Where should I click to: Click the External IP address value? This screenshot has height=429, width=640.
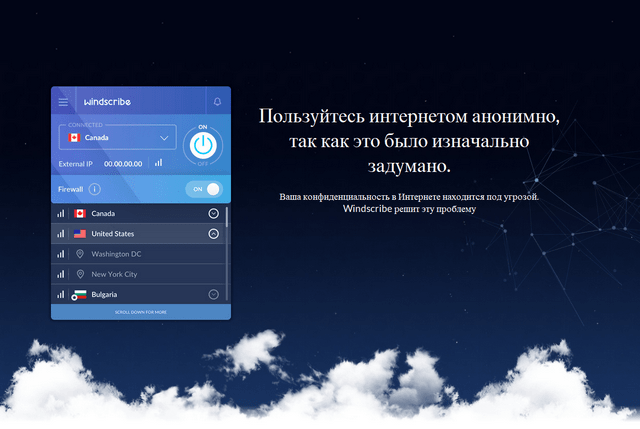point(124,163)
